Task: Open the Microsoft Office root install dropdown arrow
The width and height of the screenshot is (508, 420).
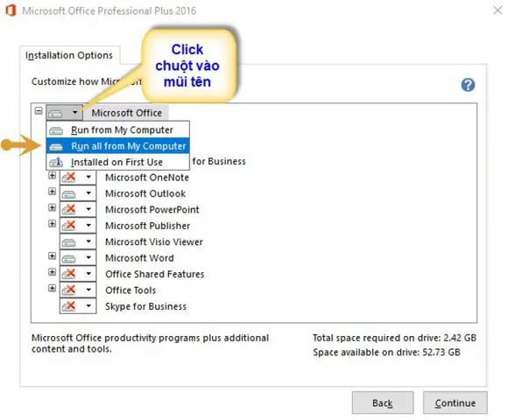Action: point(74,112)
